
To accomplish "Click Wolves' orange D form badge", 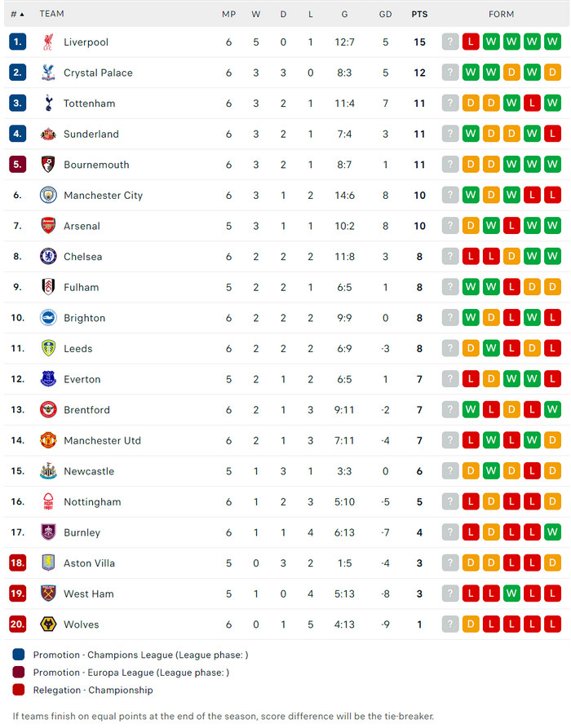I will coord(471,624).
